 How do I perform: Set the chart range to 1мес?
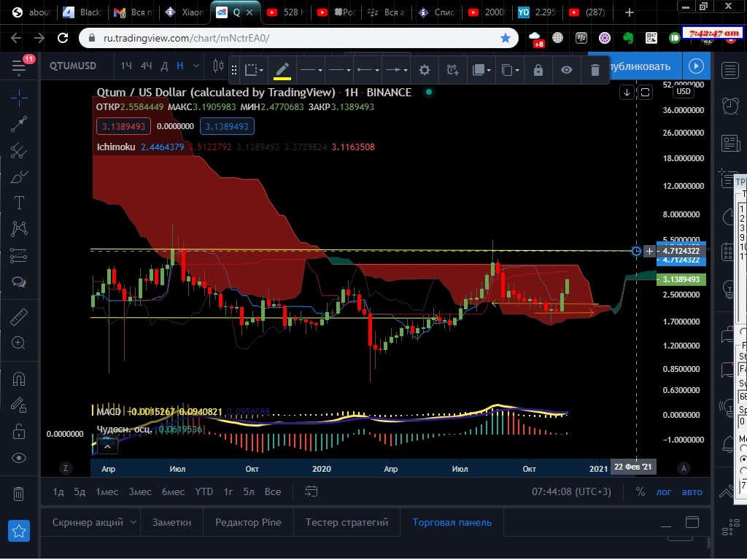107,492
